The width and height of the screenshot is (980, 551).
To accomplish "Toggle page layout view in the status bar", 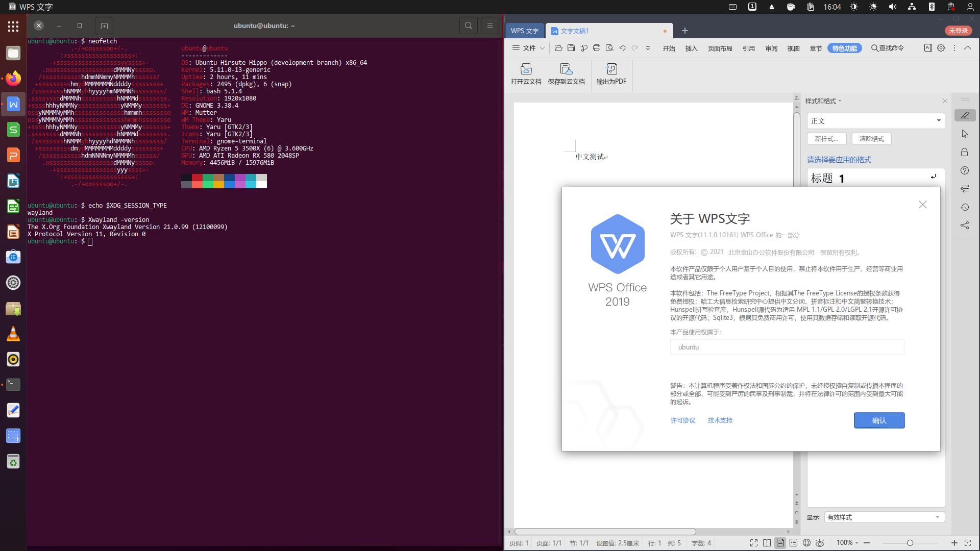I will point(780,543).
